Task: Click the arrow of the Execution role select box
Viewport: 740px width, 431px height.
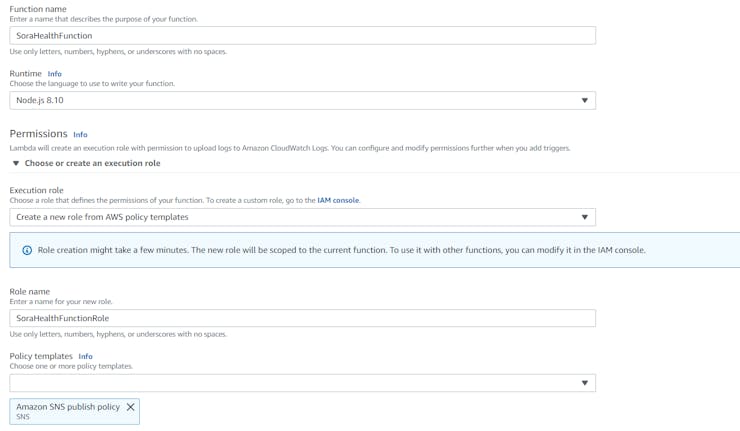Action: [x=585, y=217]
